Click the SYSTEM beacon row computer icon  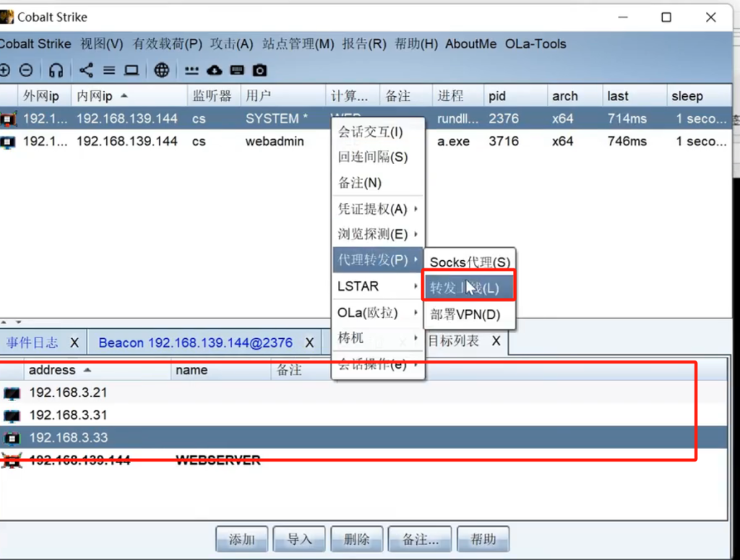8,119
